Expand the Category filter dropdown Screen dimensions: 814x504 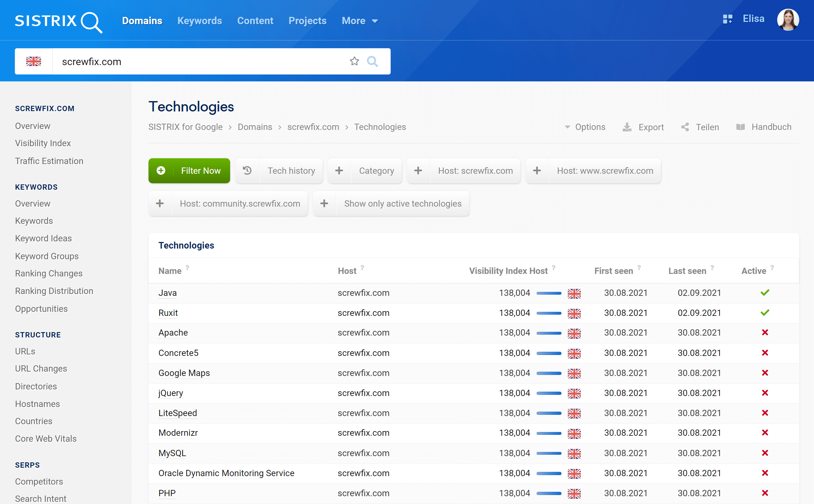pos(376,171)
